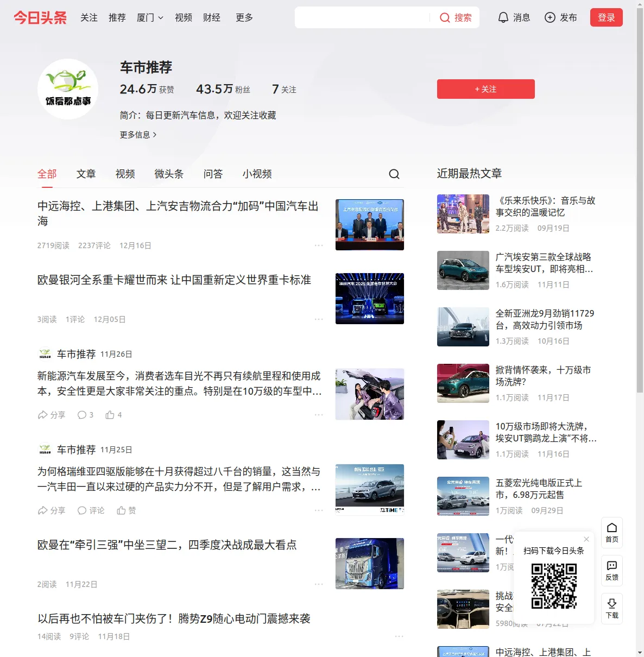Click the red +关注 follow button
644x657 pixels.
(x=486, y=89)
